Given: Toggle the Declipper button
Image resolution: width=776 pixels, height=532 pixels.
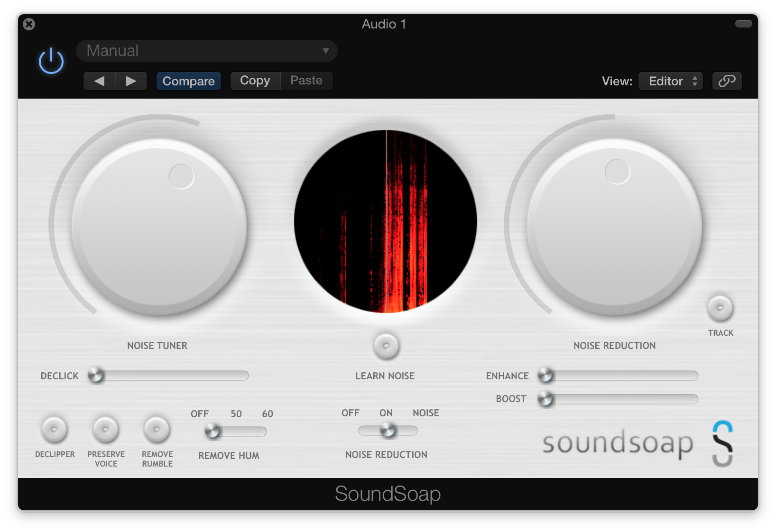Looking at the screenshot, I should [55, 430].
